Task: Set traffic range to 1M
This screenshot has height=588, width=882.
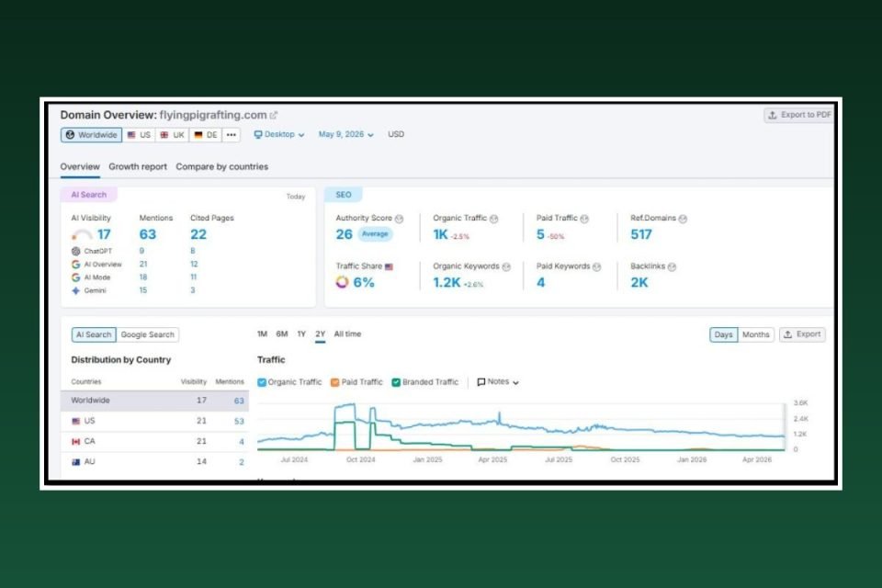Action: tap(262, 334)
